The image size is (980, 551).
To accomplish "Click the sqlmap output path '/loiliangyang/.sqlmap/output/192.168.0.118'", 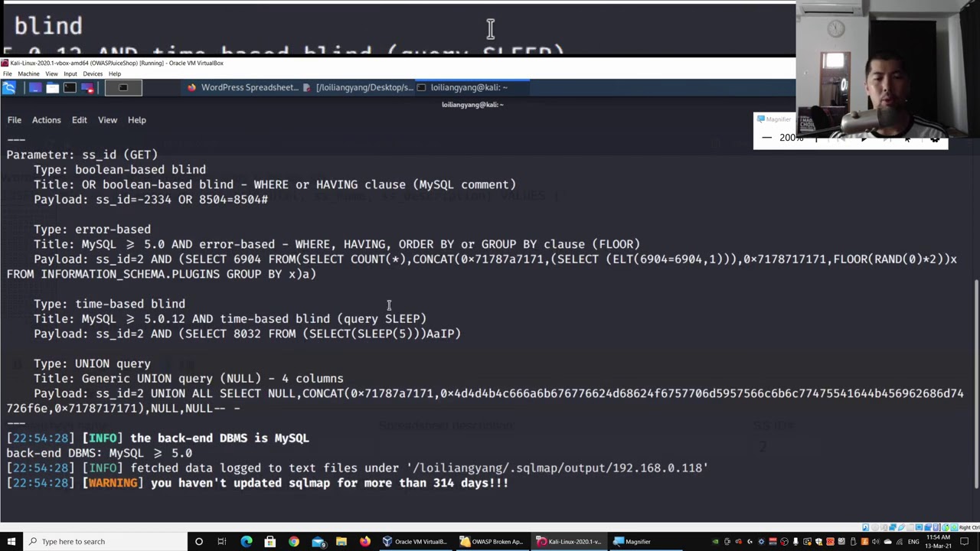I will tap(557, 468).
